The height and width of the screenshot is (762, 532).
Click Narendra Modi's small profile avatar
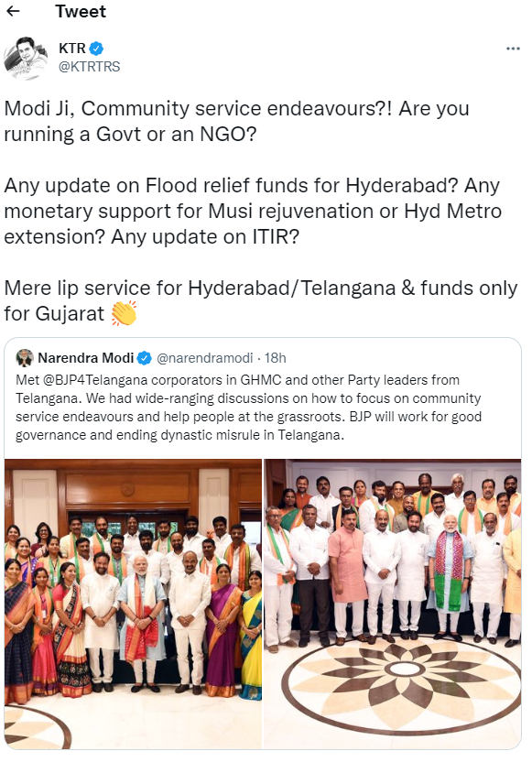pyautogui.click(x=25, y=358)
